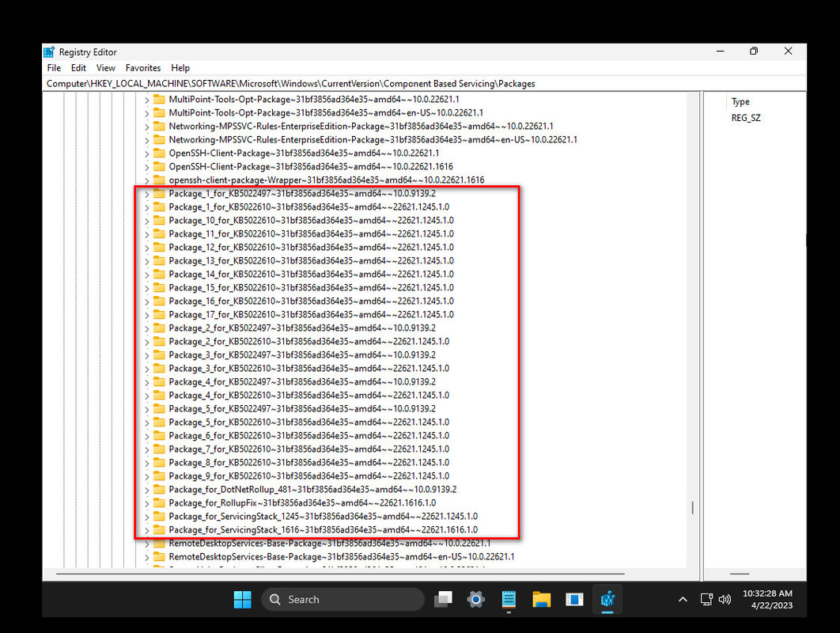This screenshot has height=633, width=840.
Task: Click the taskbar Search box
Action: coord(342,599)
